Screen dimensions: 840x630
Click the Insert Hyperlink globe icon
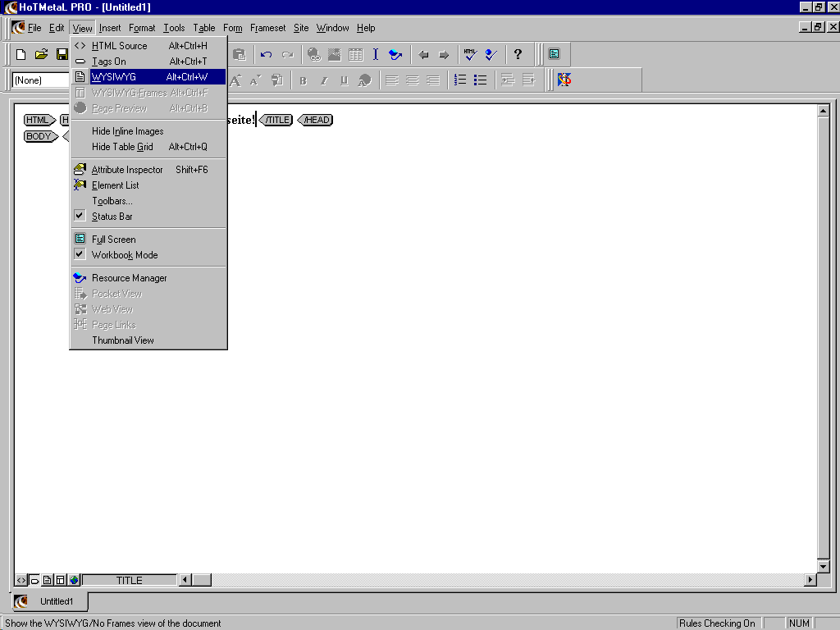314,54
